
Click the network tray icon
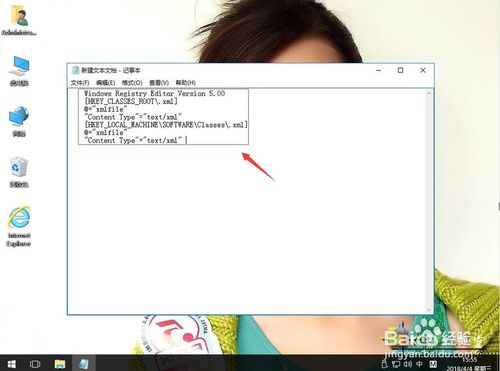point(396,364)
